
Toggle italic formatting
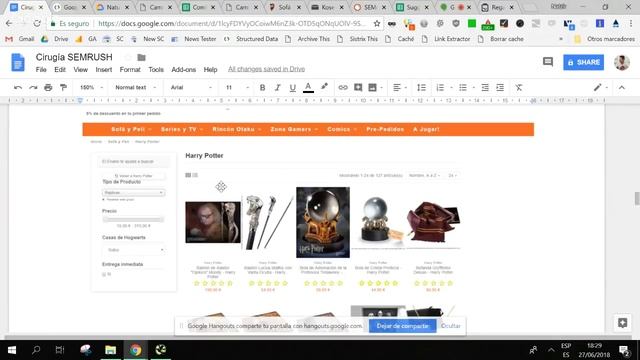[278, 87]
